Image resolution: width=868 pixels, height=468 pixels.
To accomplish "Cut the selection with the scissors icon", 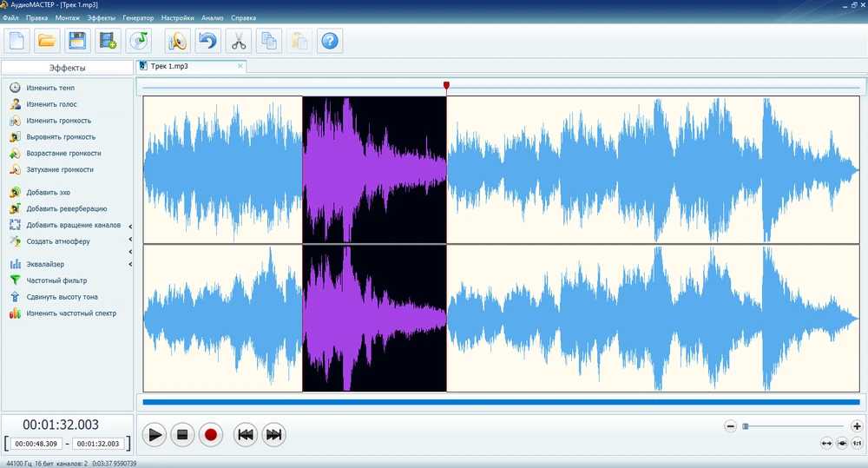I will 238,40.
